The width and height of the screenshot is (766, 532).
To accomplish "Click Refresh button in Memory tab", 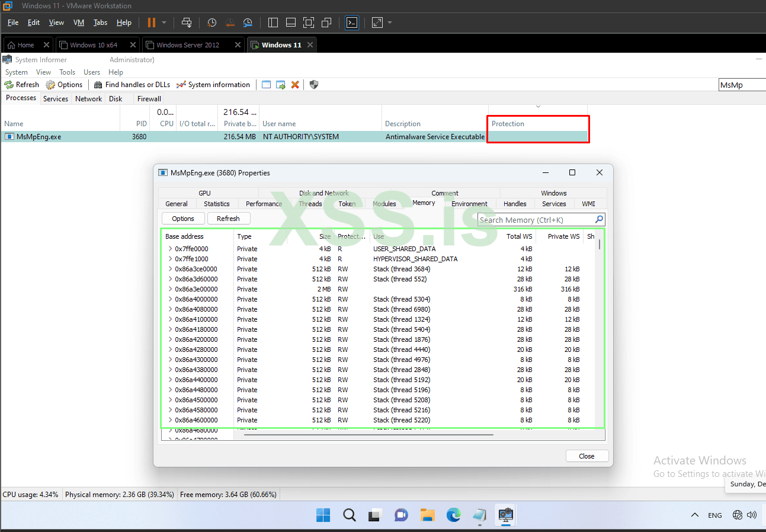I will click(x=228, y=219).
